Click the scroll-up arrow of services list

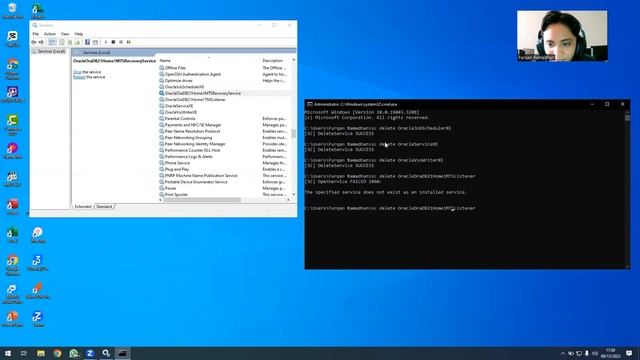tap(293, 60)
